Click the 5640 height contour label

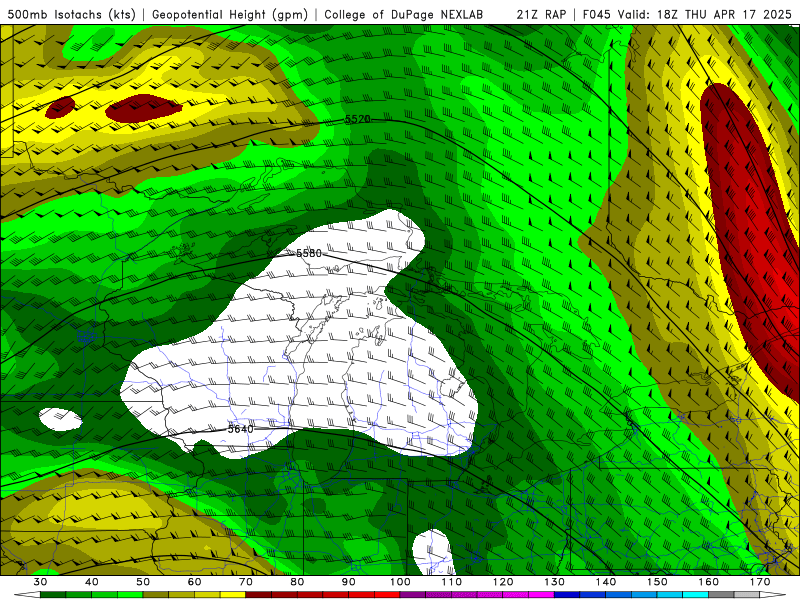click(x=240, y=429)
